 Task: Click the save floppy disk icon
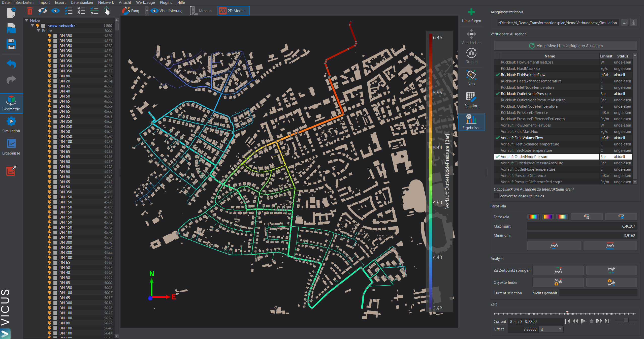point(11,44)
